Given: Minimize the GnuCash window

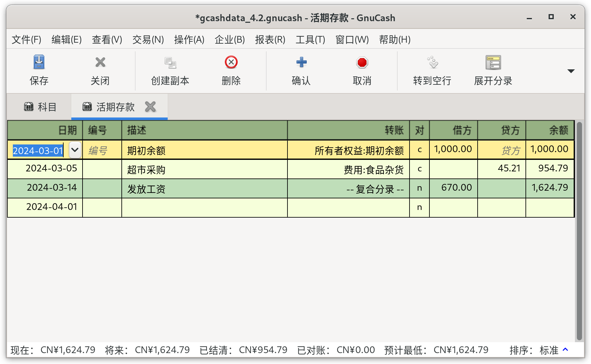Looking at the screenshot, I should 529,18.
